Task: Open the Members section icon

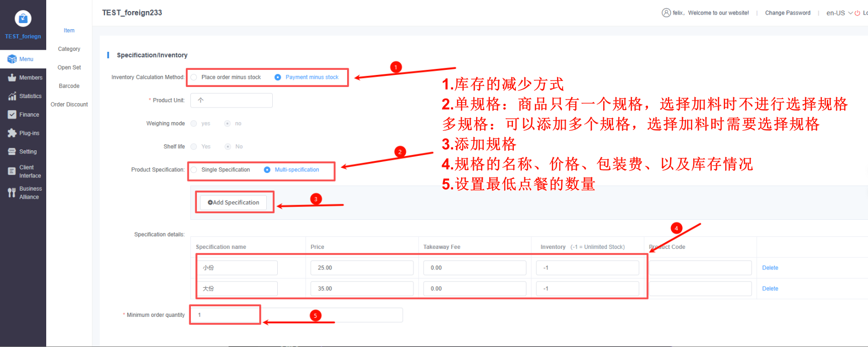Action: point(12,77)
